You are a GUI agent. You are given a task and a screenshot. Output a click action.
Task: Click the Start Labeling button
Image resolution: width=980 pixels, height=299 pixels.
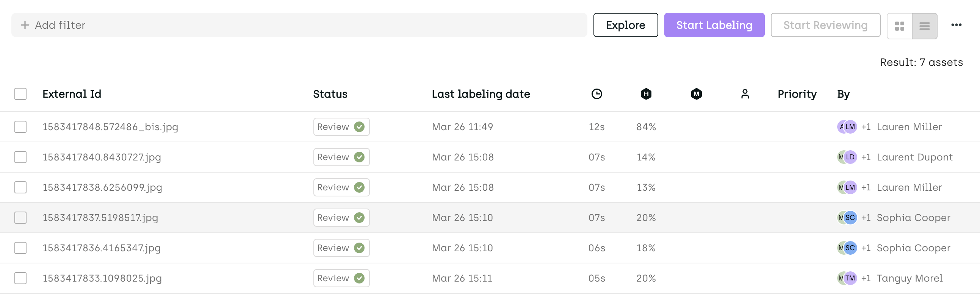click(714, 25)
